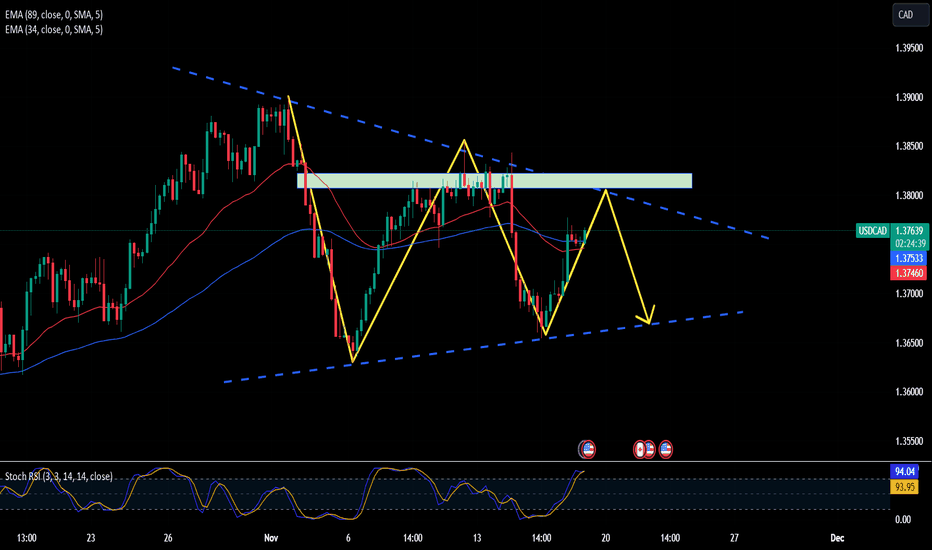The image size is (932, 550).
Task: Click the 1.39000 price axis label
Action: [909, 98]
